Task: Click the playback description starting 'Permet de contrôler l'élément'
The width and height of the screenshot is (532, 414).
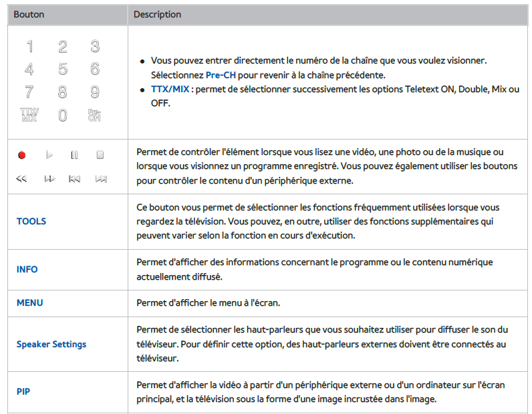Action: (327, 166)
